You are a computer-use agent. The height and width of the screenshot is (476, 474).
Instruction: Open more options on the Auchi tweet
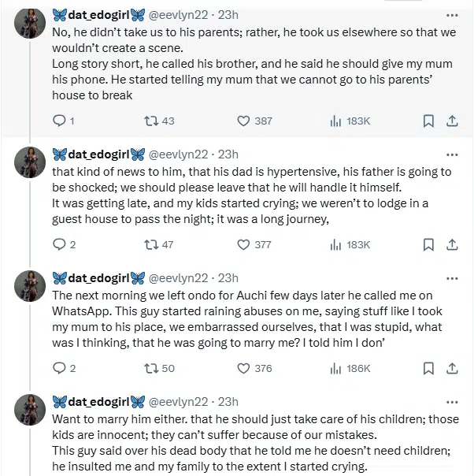click(x=452, y=277)
